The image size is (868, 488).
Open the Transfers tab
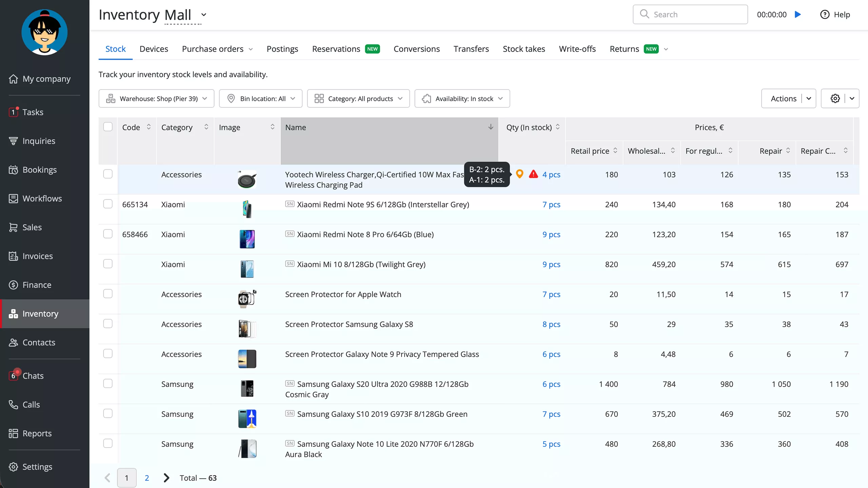click(x=471, y=49)
